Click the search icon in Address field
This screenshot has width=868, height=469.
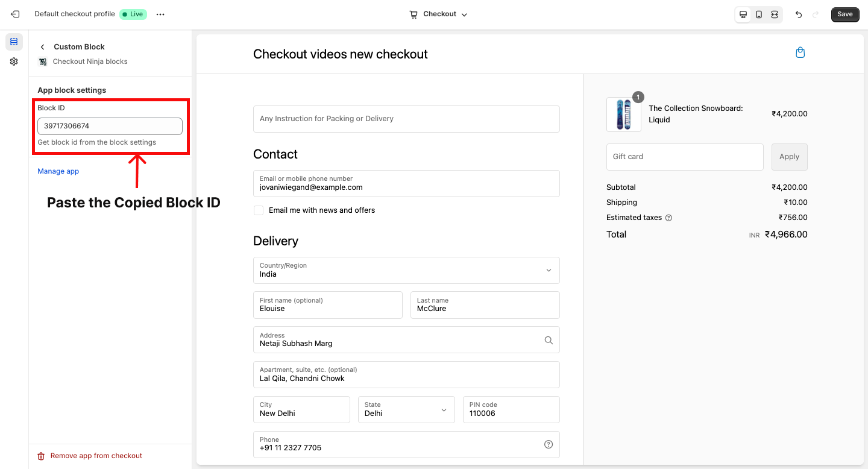point(549,340)
